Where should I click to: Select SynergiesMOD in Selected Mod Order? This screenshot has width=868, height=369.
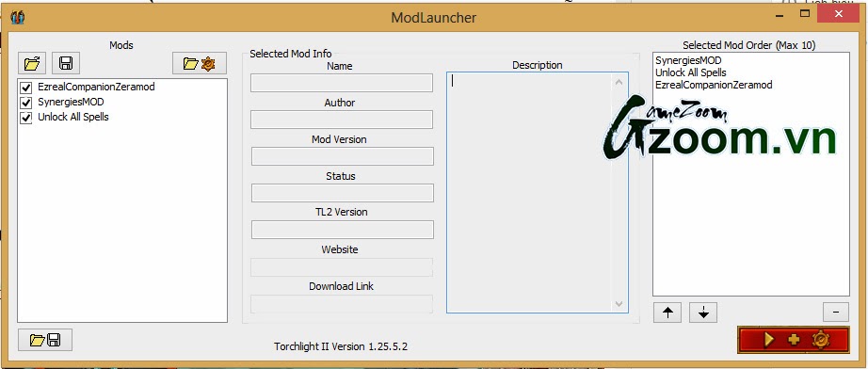[x=688, y=60]
